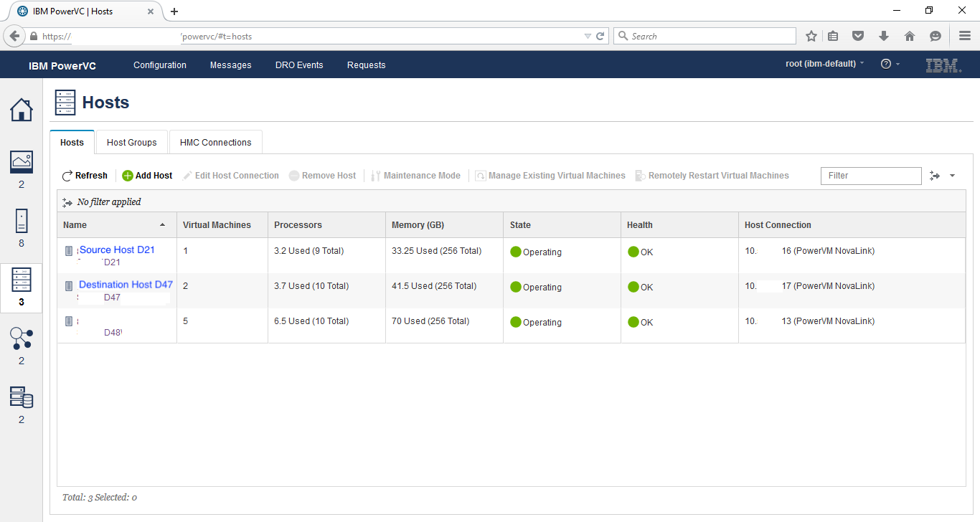980x522 pixels.
Task: Click the Filter text field
Action: click(x=870, y=176)
